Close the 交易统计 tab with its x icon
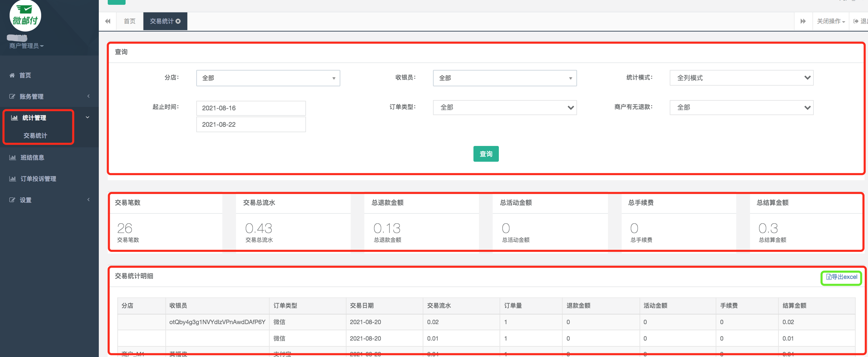The width and height of the screenshot is (868, 357). [178, 21]
